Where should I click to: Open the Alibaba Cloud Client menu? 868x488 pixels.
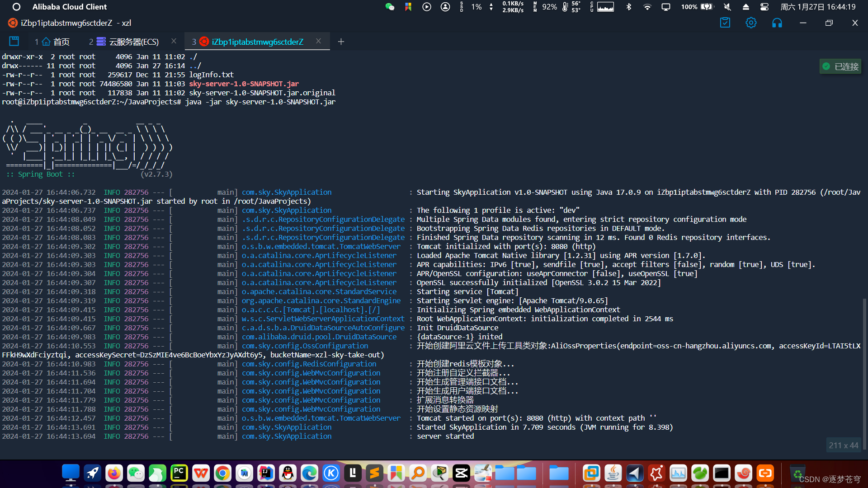[70, 7]
